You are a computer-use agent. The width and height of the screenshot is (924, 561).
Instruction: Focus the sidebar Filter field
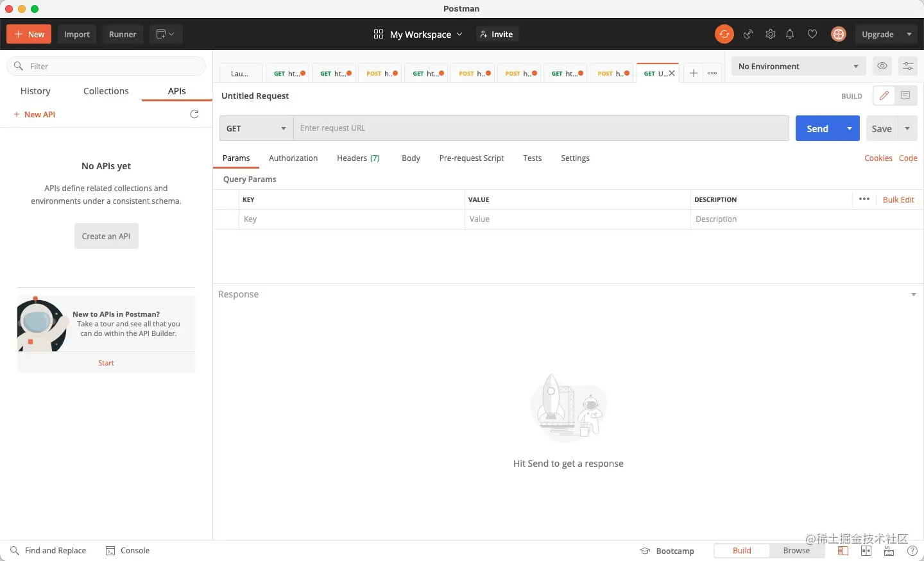click(106, 66)
